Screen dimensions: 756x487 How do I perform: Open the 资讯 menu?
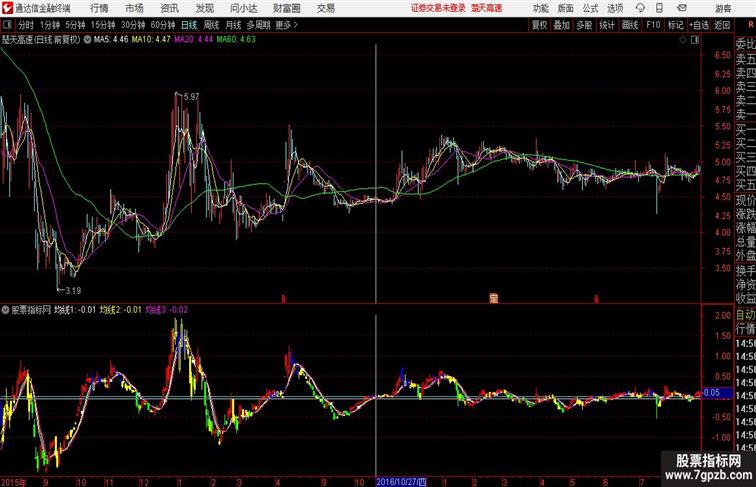click(x=169, y=8)
